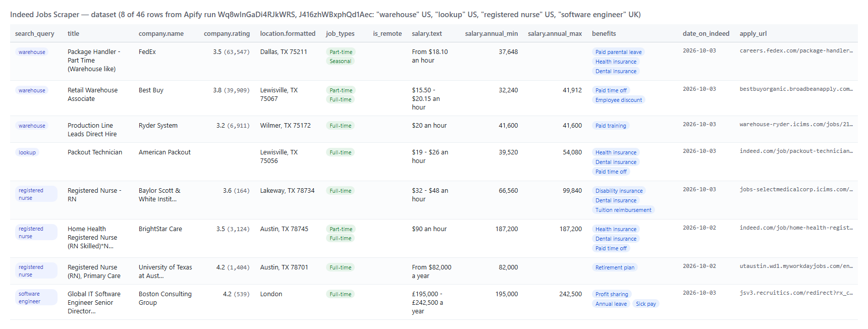Select the Home Health Registered Nurse title
This screenshot has width=868, height=329.
(92, 238)
